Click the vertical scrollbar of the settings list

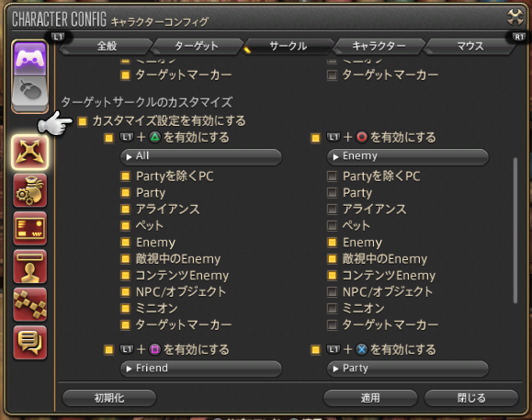pyautogui.click(x=515, y=230)
